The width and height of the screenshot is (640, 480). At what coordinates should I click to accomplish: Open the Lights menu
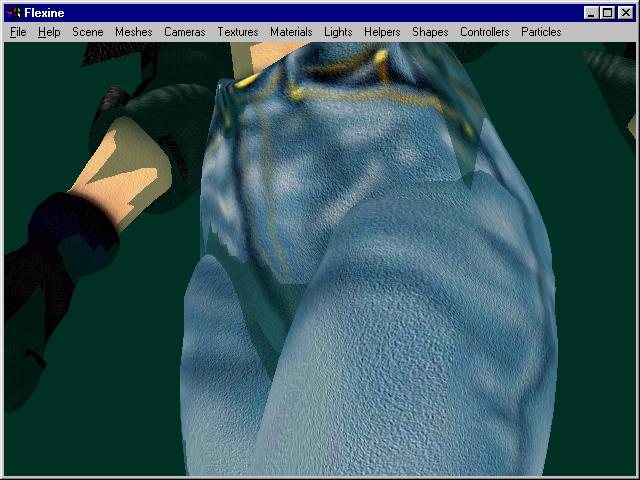coord(338,32)
